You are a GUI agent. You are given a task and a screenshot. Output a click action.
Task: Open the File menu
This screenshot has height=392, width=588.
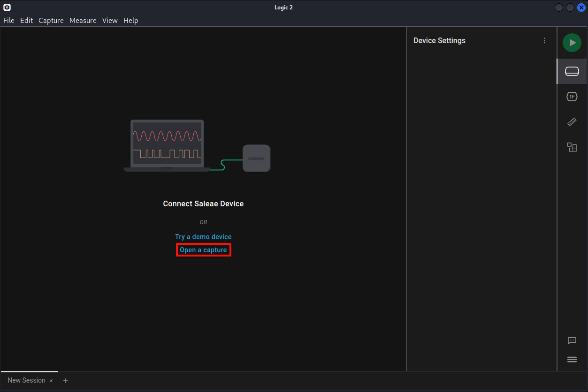tap(9, 21)
